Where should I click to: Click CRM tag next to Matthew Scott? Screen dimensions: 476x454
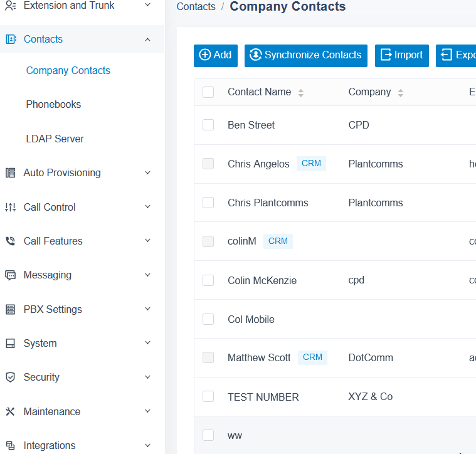coord(313,357)
